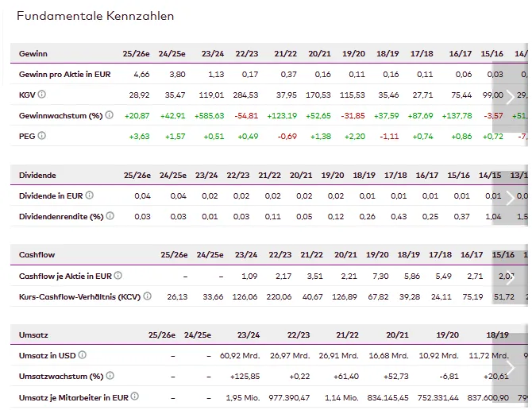Show more years in Umsatz table via right arrow
Screen dimensions: 532x410
[510, 368]
